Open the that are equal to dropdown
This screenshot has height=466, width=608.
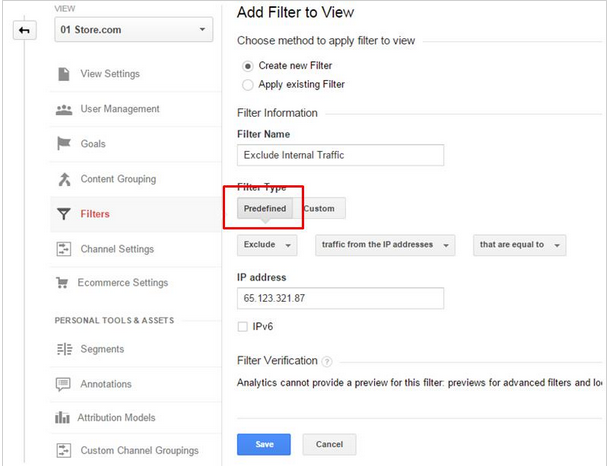[520, 245]
